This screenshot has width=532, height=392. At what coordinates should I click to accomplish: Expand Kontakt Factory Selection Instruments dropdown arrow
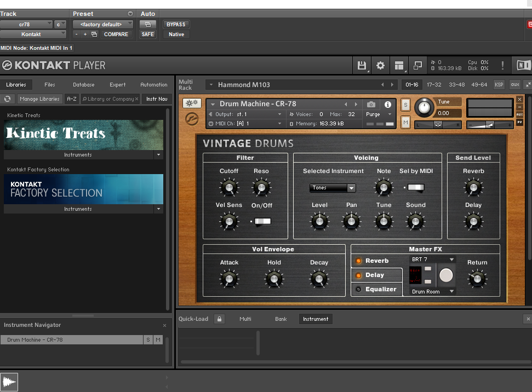point(158,209)
